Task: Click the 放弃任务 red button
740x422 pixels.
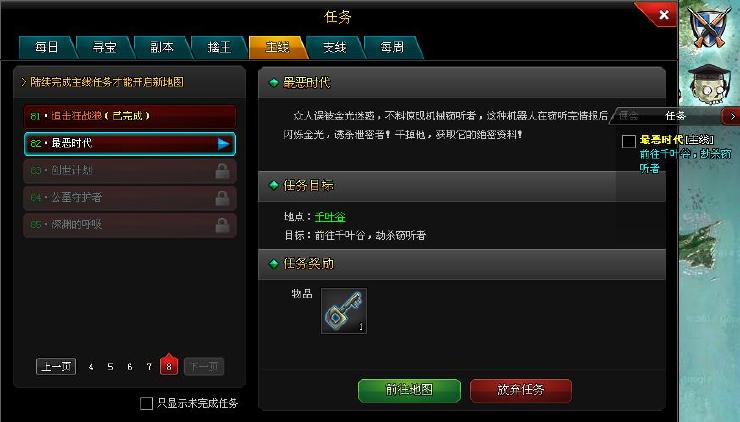Action: click(521, 390)
